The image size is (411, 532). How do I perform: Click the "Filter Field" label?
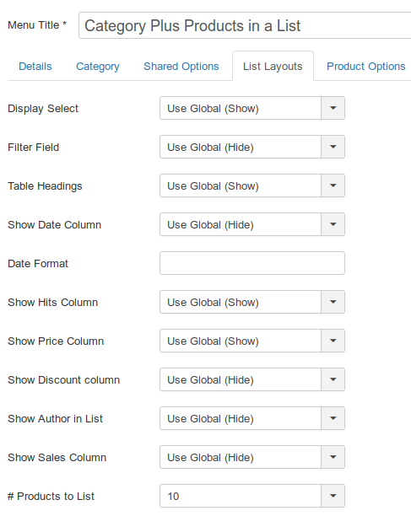click(33, 148)
